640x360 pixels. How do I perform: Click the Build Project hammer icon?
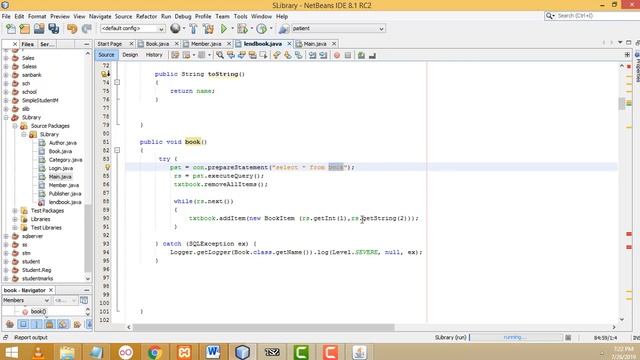(193, 29)
